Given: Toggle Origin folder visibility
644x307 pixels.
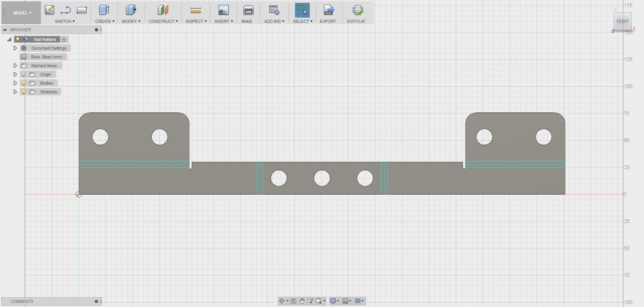Looking at the screenshot, I should 23,74.
